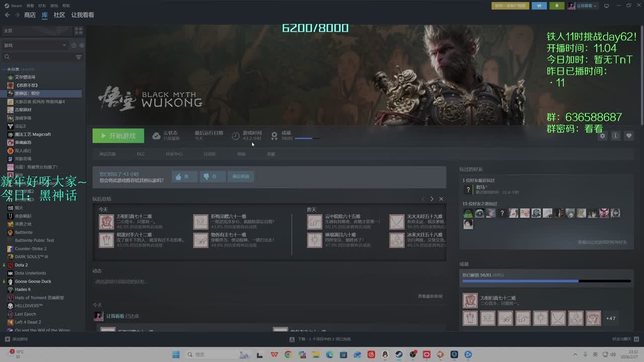Open game settings gear icon
Viewport: 644px width, 362px height.
(x=602, y=136)
